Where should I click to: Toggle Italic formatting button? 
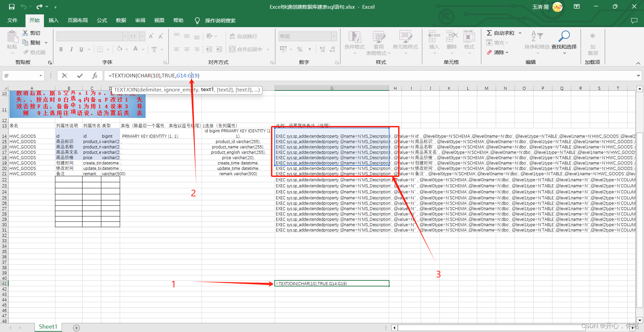click(71, 49)
